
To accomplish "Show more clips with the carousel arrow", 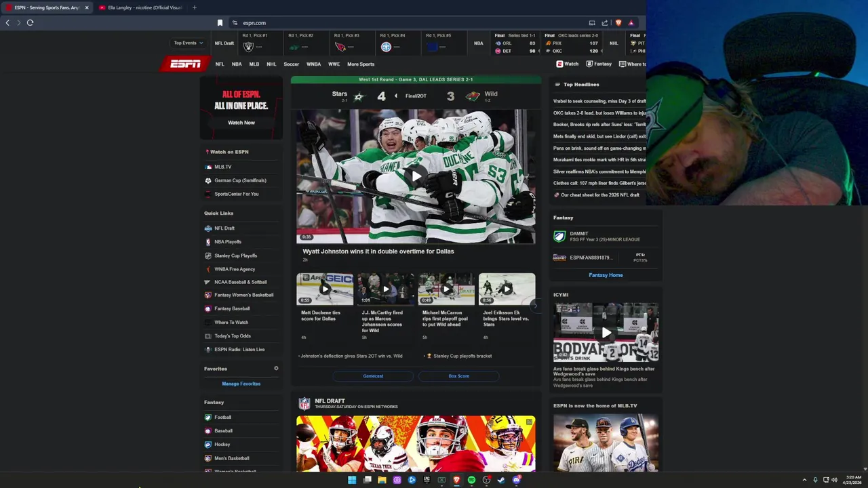I will point(534,306).
